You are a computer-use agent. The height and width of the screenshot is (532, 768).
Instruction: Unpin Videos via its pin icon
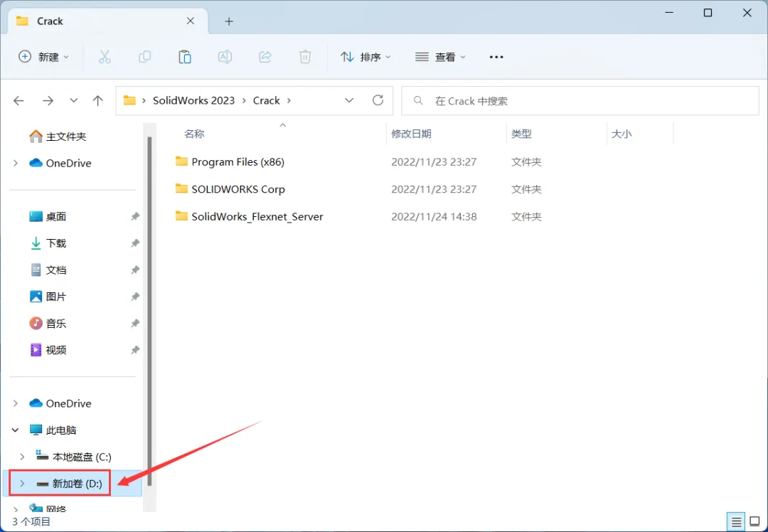pos(135,350)
